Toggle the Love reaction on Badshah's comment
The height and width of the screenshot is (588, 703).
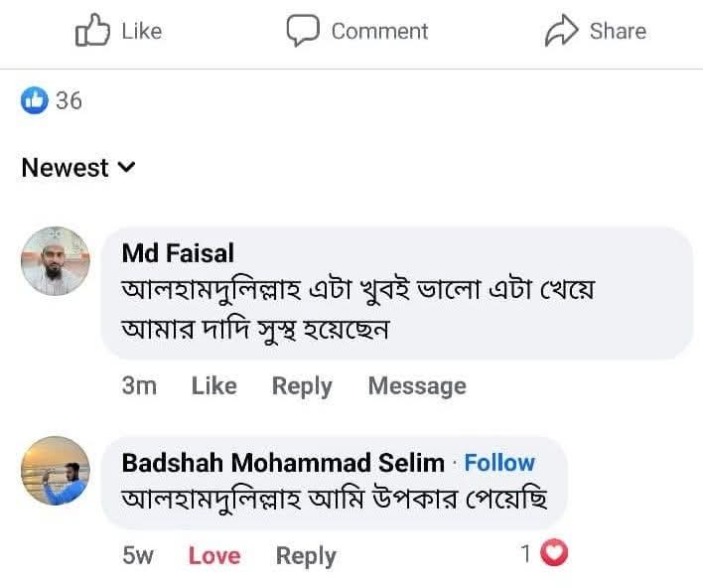[x=214, y=555]
